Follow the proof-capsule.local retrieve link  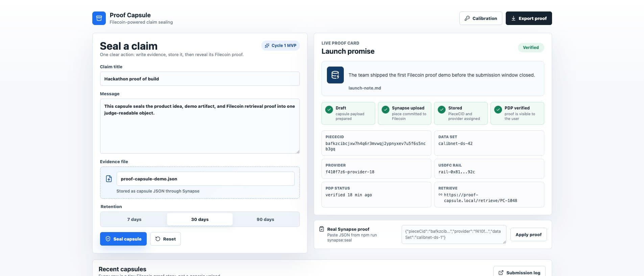coord(480,198)
